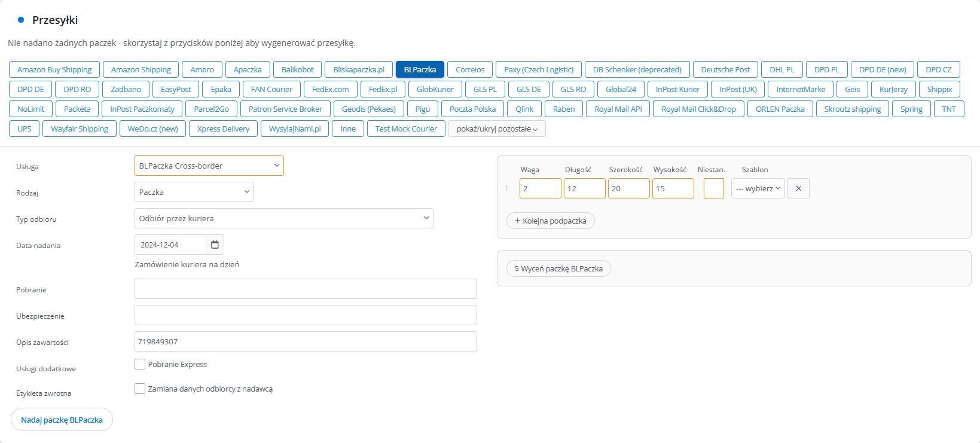This screenshot has height=443, width=980.
Task: Select Amazon Shipping courier
Action: pos(141,69)
